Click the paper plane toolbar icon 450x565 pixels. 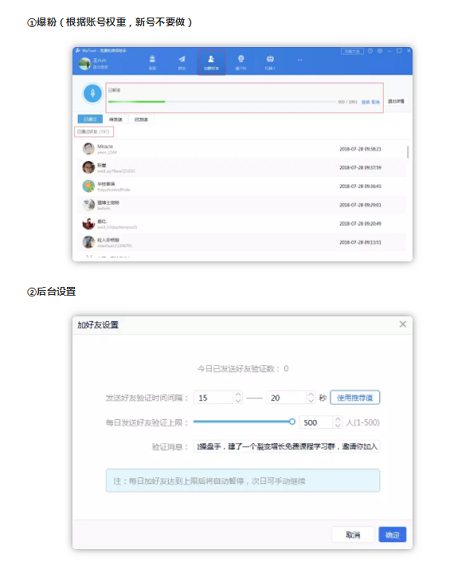click(x=182, y=62)
